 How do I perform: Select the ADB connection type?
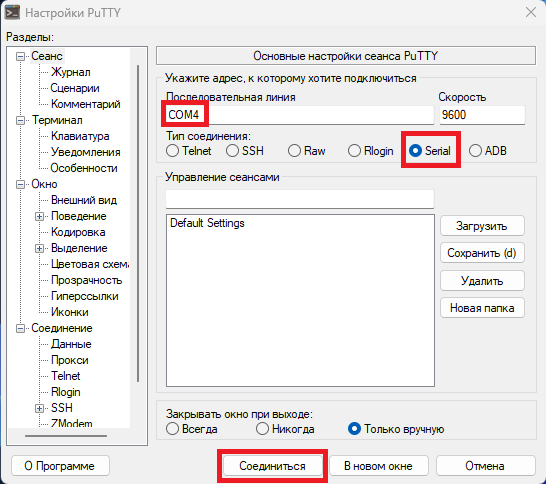coord(488,151)
